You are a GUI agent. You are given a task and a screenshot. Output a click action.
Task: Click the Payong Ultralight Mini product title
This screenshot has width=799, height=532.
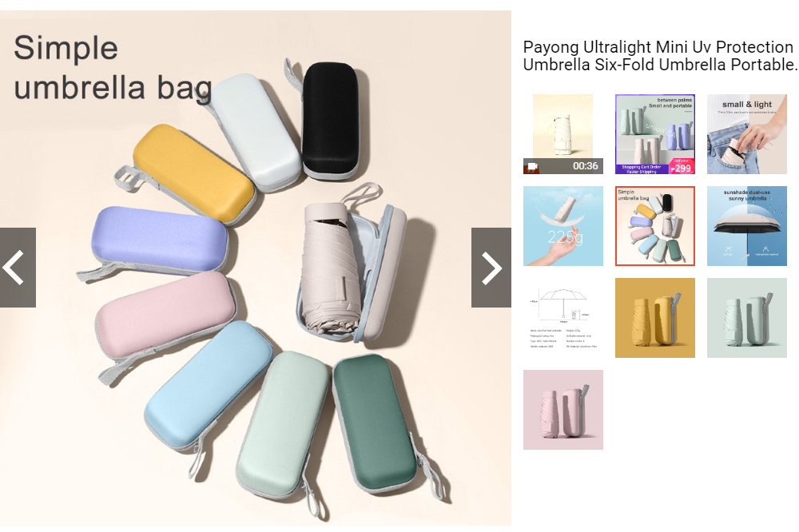coord(661,56)
